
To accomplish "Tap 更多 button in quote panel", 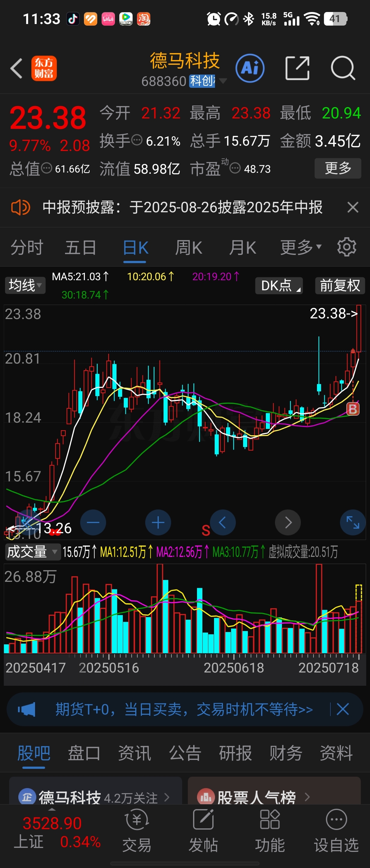I will tap(338, 168).
